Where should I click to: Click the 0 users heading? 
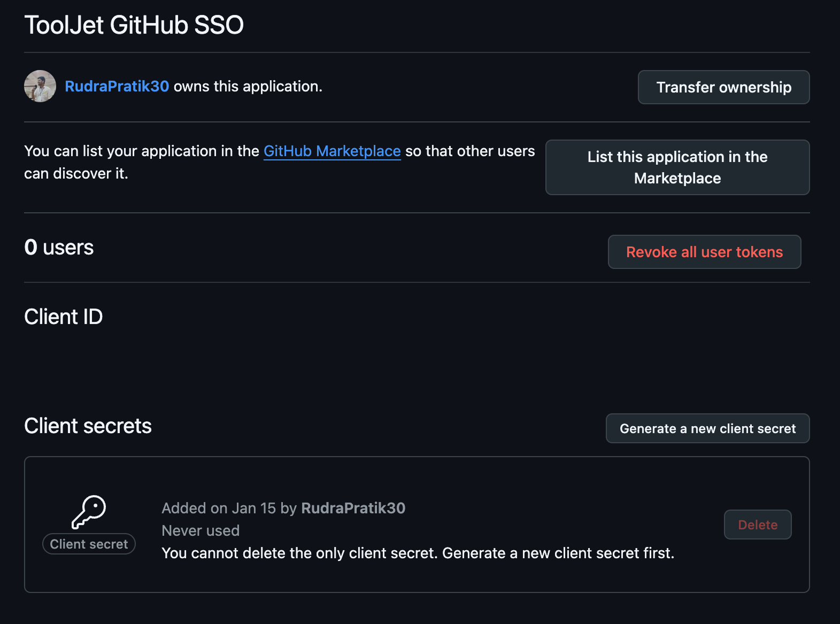tap(59, 248)
